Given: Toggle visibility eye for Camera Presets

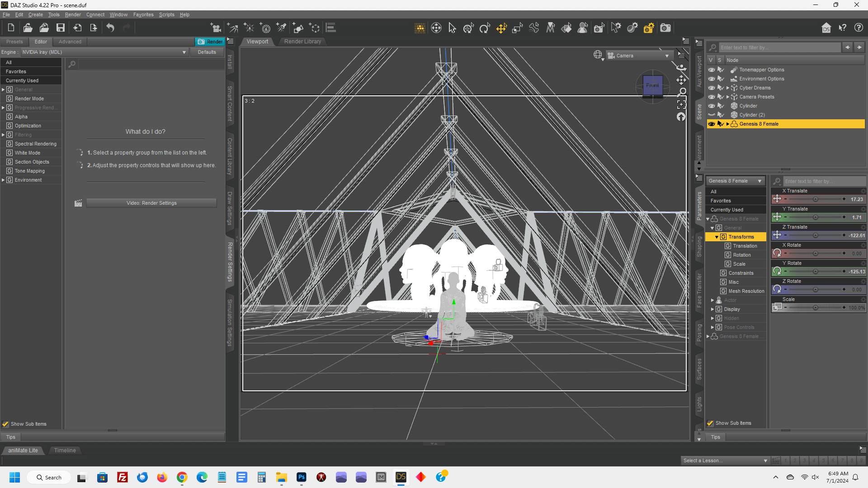Looking at the screenshot, I should pyautogui.click(x=712, y=97).
